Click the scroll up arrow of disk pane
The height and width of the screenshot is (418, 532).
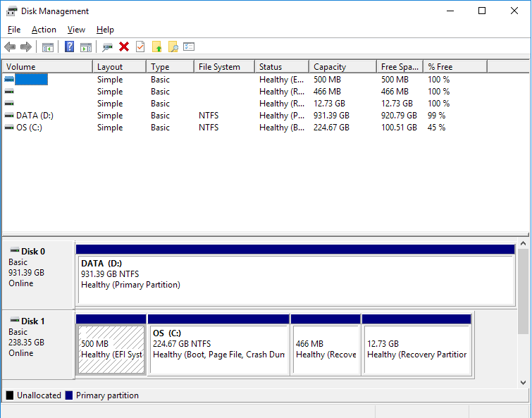coord(523,243)
